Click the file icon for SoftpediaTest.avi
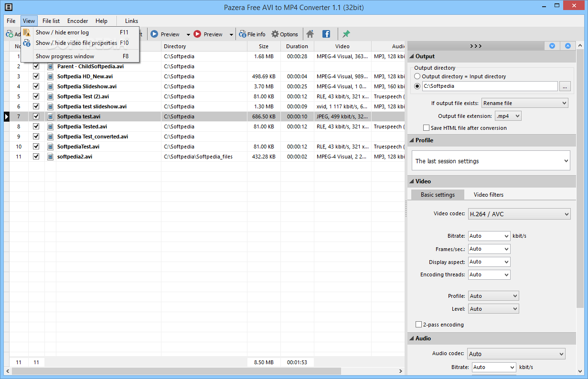 (50, 147)
